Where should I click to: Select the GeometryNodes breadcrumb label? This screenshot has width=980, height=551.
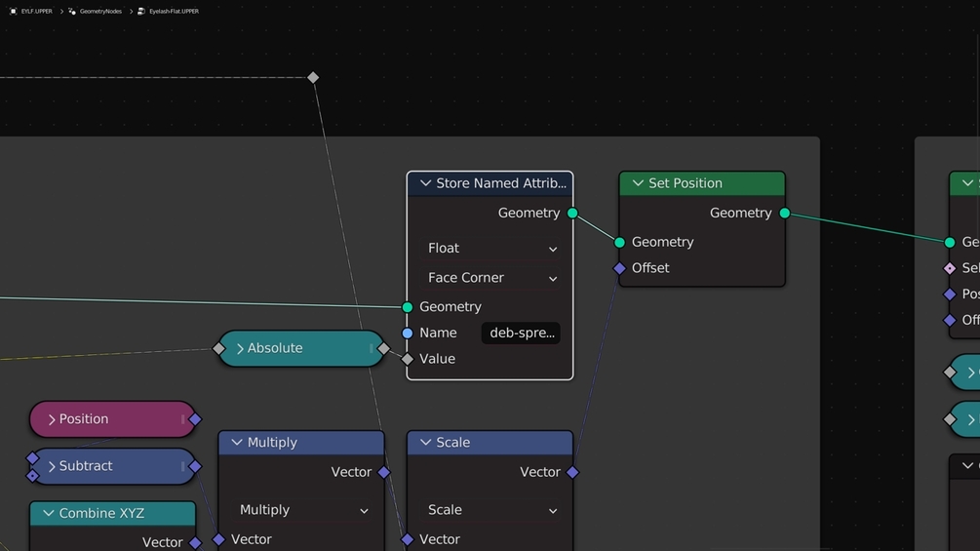[x=100, y=12]
